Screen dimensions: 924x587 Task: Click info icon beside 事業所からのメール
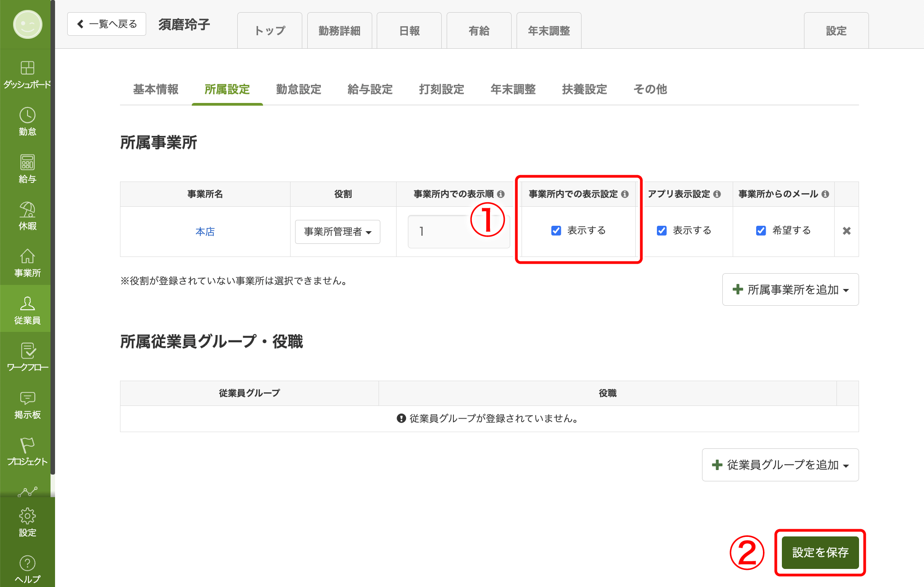(825, 194)
